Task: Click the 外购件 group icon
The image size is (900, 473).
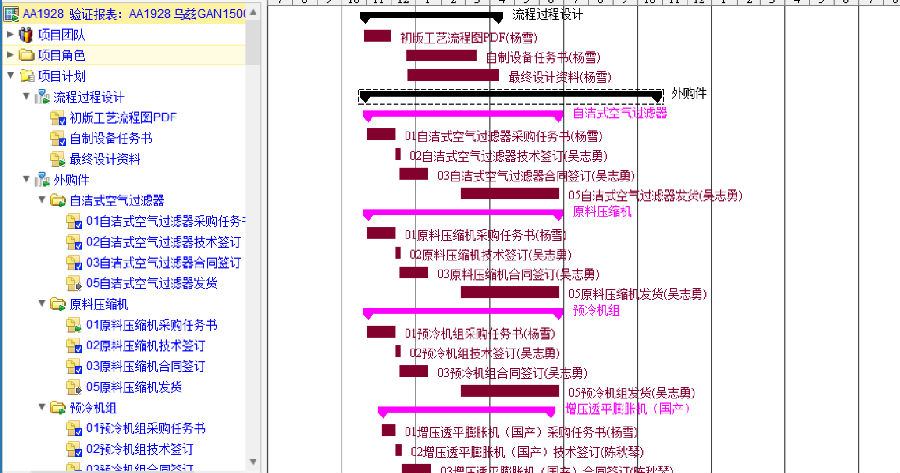Action: click(x=42, y=180)
